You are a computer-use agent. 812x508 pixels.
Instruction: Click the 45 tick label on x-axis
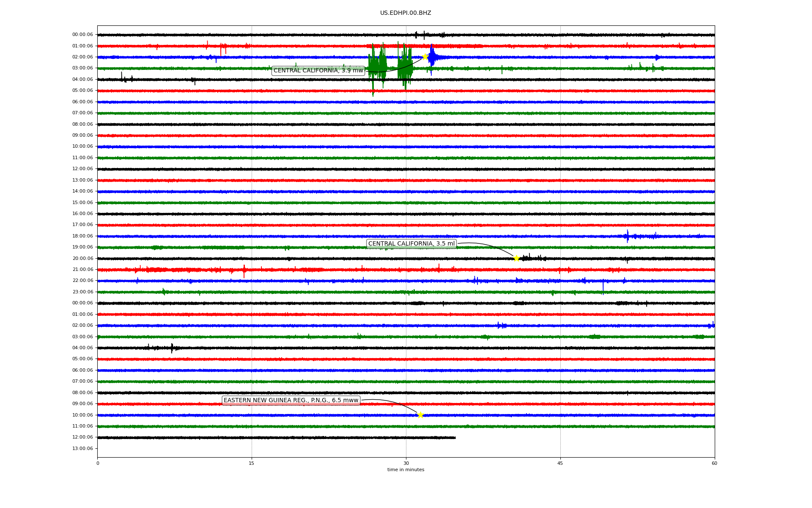point(560,463)
